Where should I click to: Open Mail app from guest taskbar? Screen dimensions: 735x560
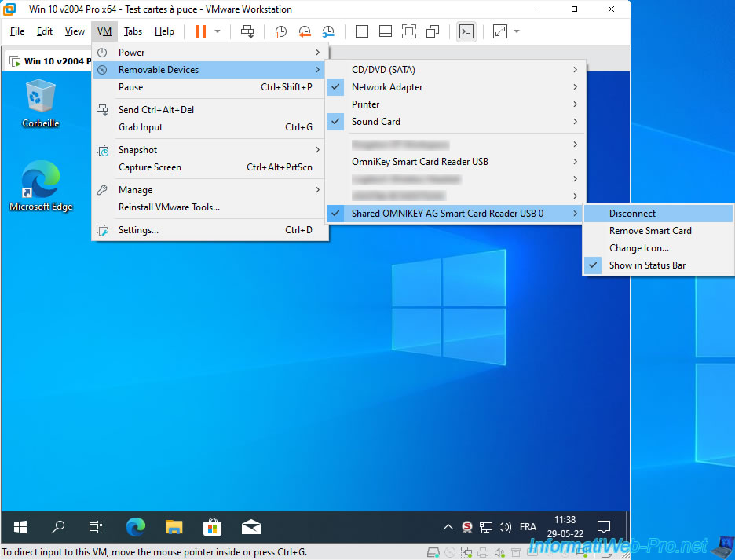coord(251,527)
